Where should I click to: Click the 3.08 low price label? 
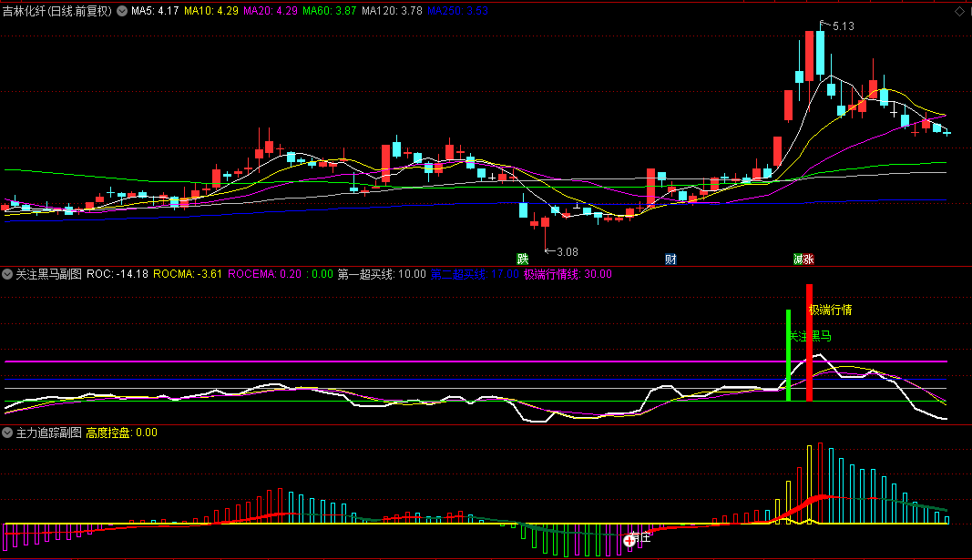(x=567, y=251)
